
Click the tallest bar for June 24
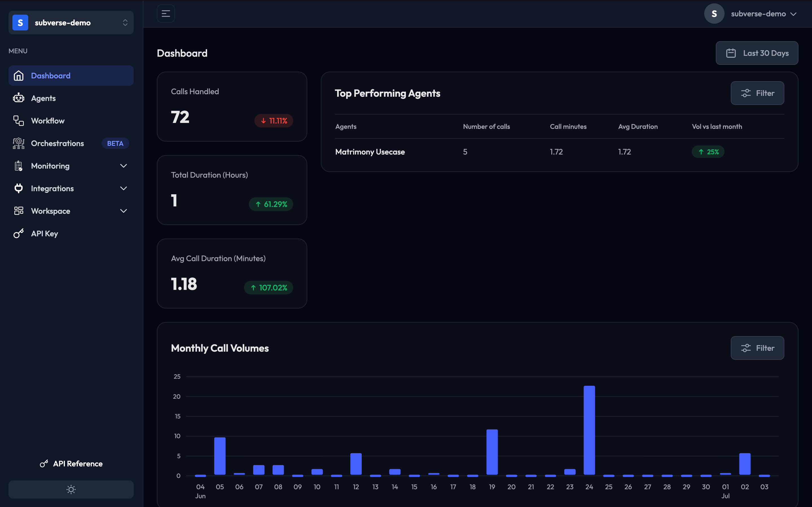[x=589, y=430]
